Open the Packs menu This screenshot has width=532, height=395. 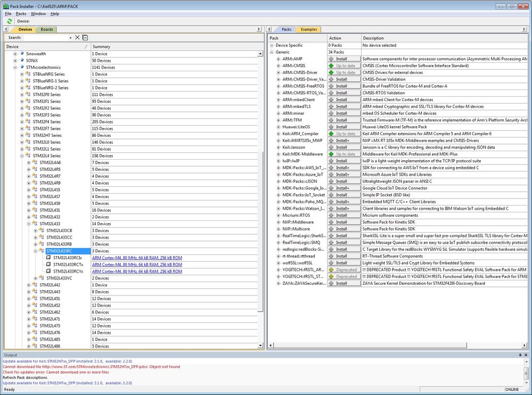[21, 13]
